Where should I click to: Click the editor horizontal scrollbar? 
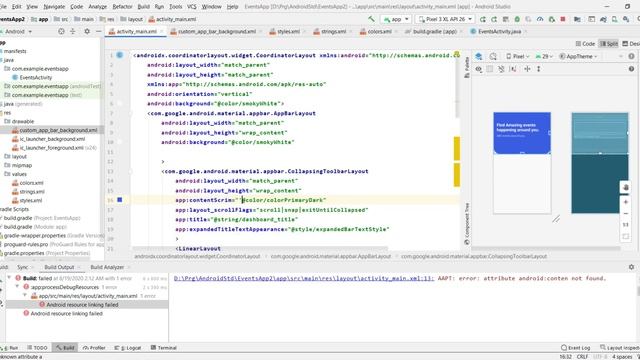[x=260, y=248]
